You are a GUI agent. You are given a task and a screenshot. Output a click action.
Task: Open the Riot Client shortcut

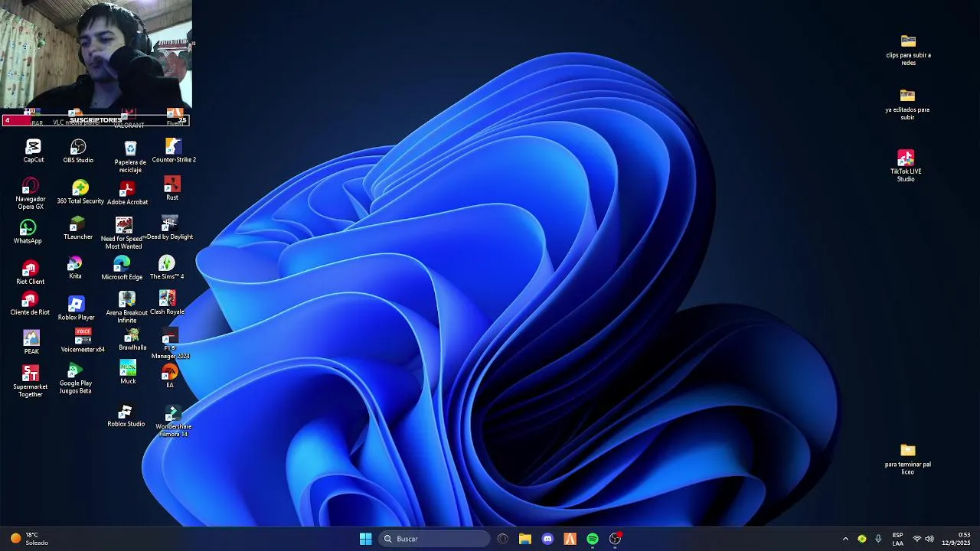click(x=30, y=273)
